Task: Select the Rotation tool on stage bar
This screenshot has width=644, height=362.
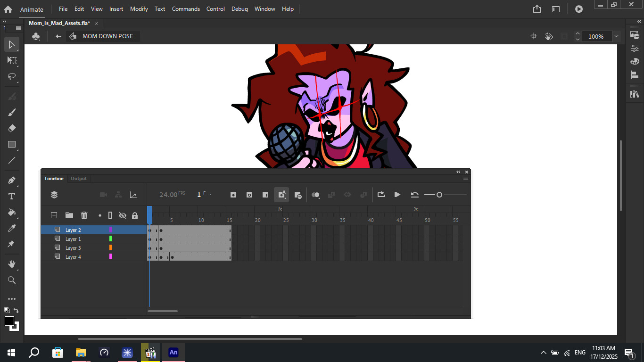Action: coord(549,36)
